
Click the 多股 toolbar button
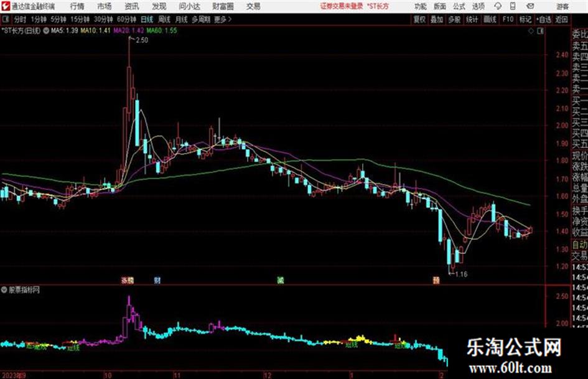coord(454,19)
